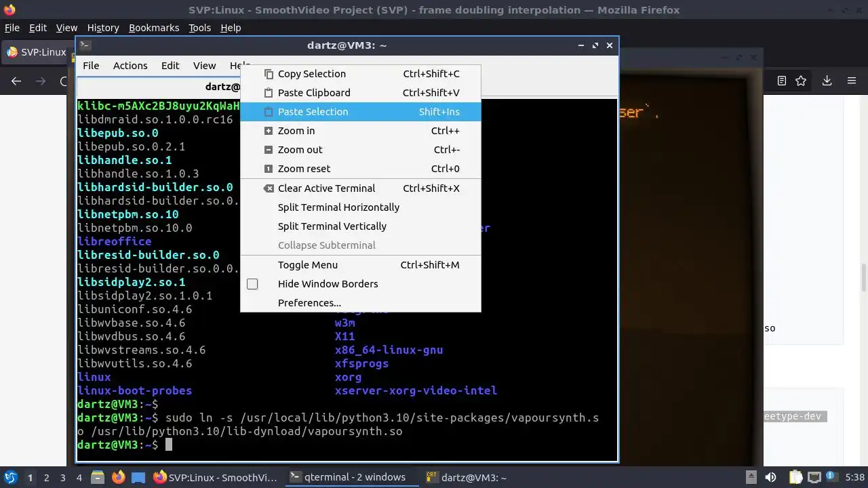Split Terminal Horizontally

(x=360, y=207)
